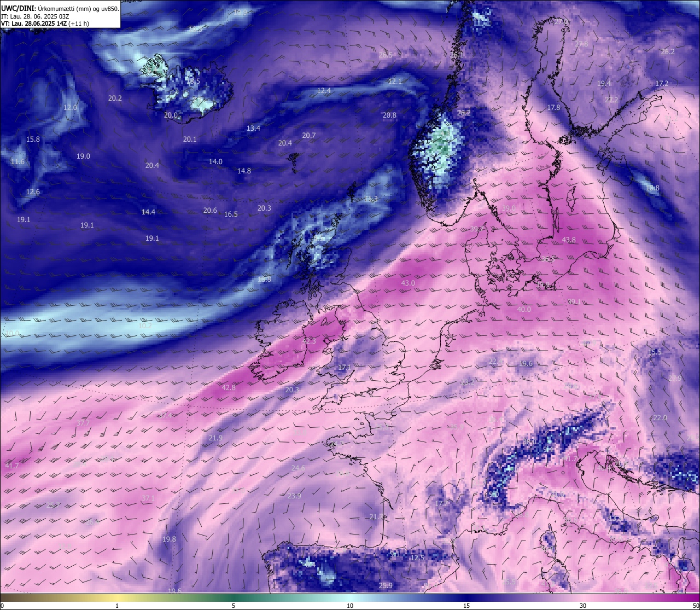Click the map value 22.0
Viewport: 700px width, 610px height.
pyautogui.click(x=660, y=418)
